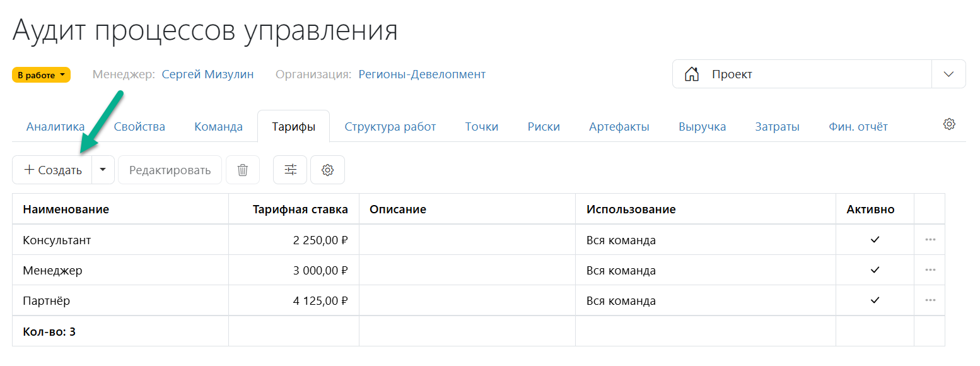The width and height of the screenshot is (980, 366).
Task: Click the rate 3 000,00 ₽
Action: [320, 271]
